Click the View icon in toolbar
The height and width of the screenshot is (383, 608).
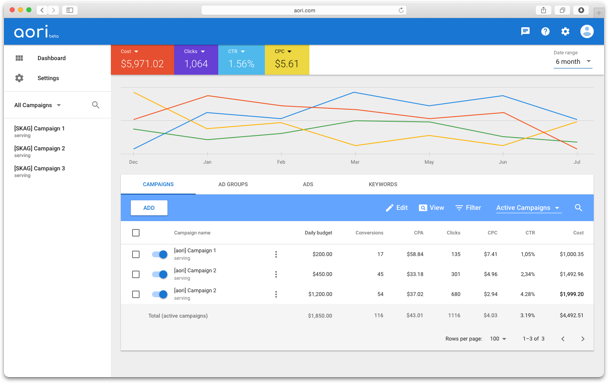(x=423, y=208)
